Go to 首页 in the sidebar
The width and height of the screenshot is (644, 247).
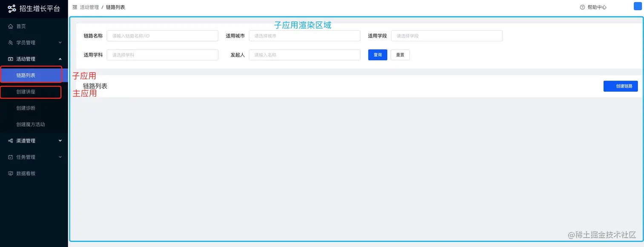point(21,26)
